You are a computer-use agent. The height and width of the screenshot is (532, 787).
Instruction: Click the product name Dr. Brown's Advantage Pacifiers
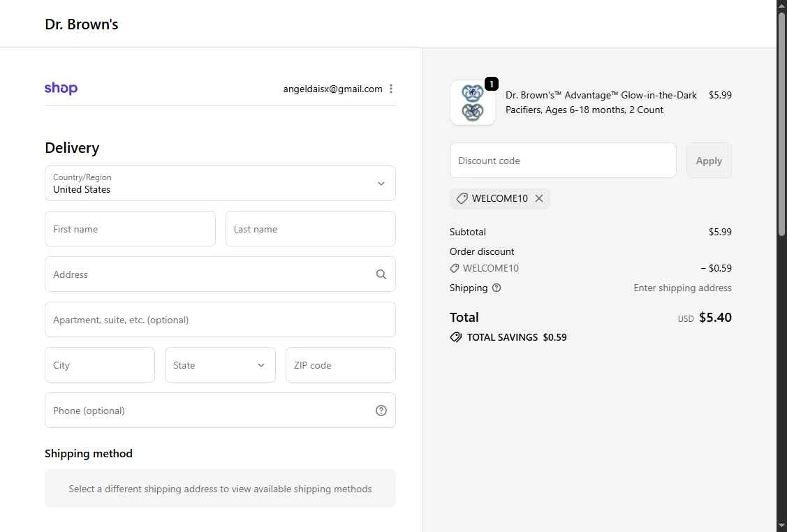pyautogui.click(x=601, y=103)
